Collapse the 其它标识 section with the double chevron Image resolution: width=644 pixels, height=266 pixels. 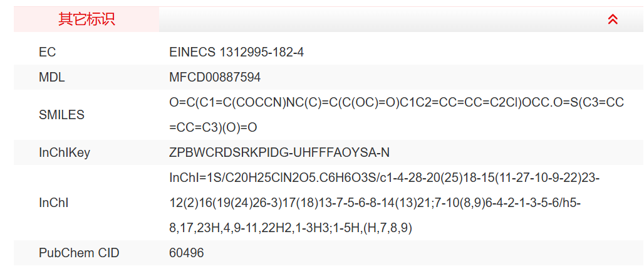pos(613,19)
